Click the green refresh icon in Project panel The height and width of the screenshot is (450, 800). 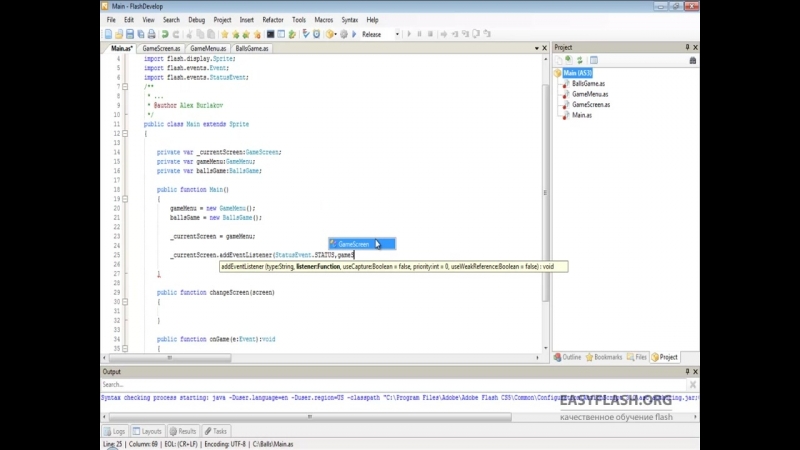[580, 60]
